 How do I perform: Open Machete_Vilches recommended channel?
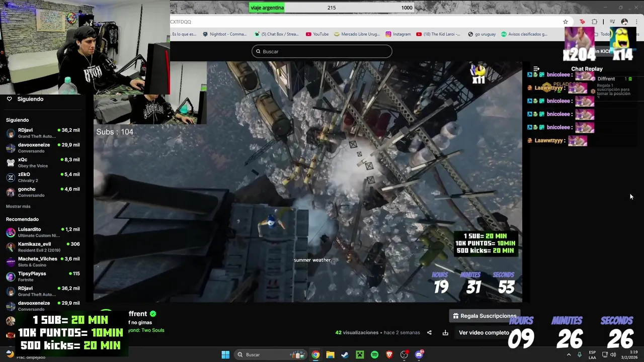point(43,261)
